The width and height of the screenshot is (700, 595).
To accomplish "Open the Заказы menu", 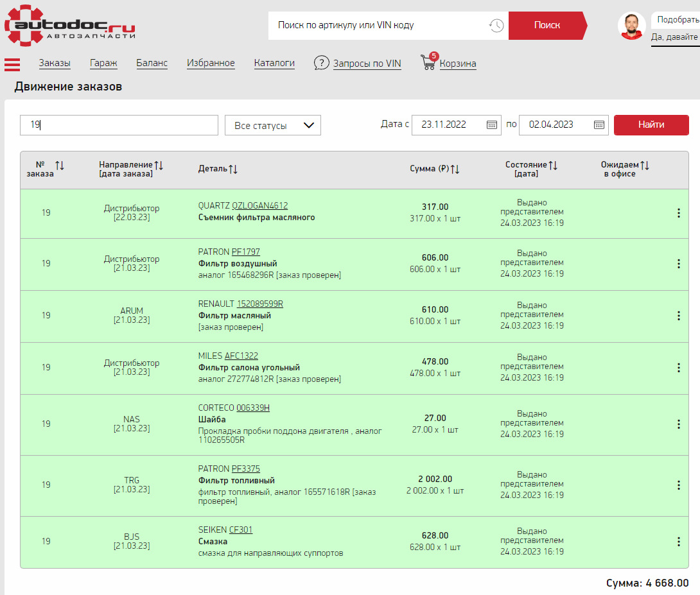I will coord(55,63).
